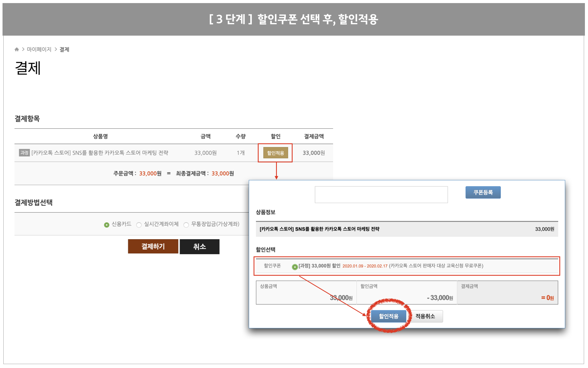The image size is (588, 368).
Task: Click the 쿠폰등록 button
Action: point(483,192)
